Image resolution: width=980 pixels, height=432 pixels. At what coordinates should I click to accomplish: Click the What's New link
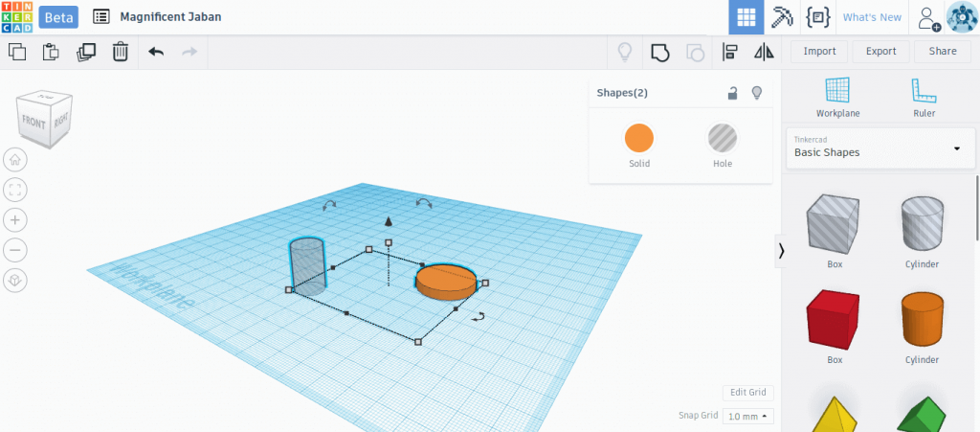click(872, 17)
